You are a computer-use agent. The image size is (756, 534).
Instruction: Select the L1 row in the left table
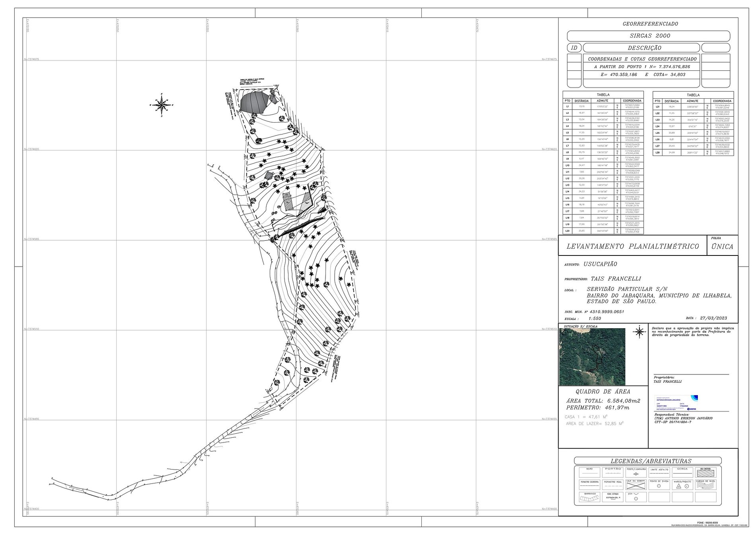602,107
